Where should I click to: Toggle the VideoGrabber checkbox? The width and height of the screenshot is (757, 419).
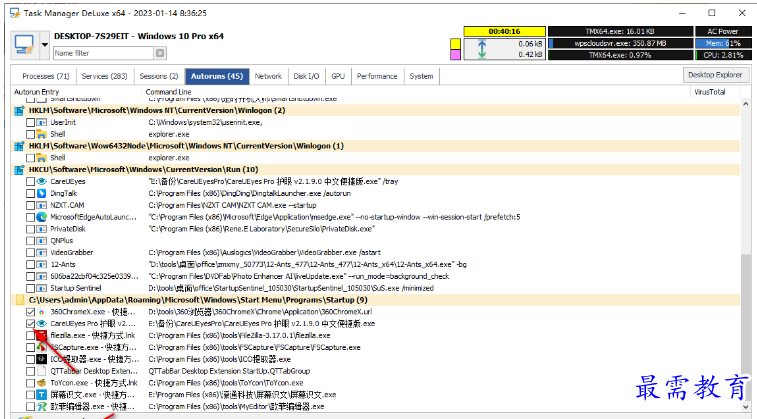point(30,252)
